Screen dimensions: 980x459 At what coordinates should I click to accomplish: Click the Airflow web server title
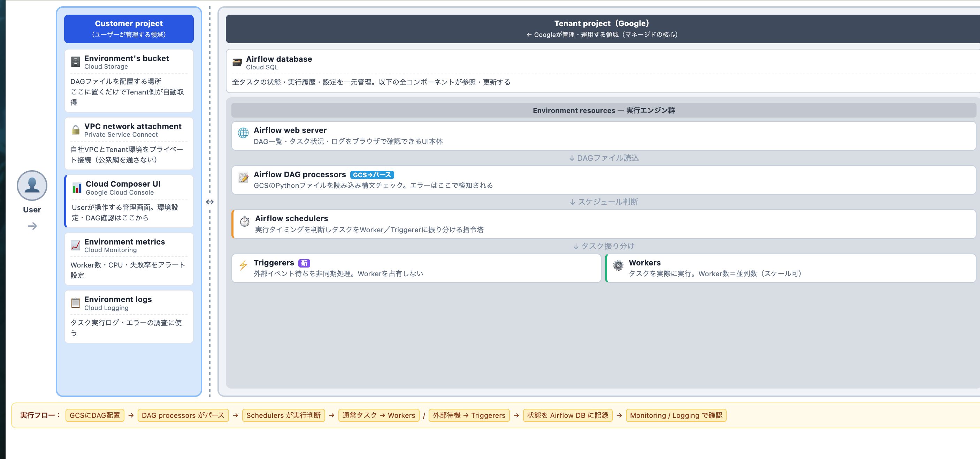click(290, 130)
